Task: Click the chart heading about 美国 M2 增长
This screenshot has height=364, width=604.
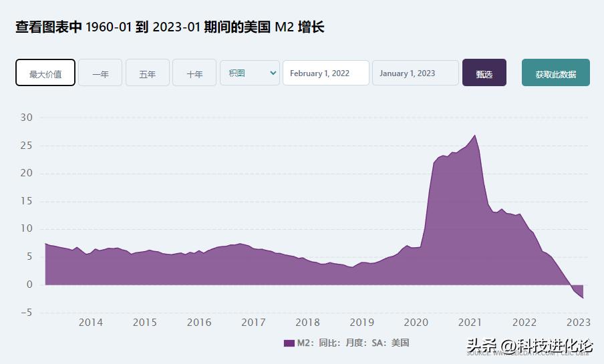Action: [170, 27]
